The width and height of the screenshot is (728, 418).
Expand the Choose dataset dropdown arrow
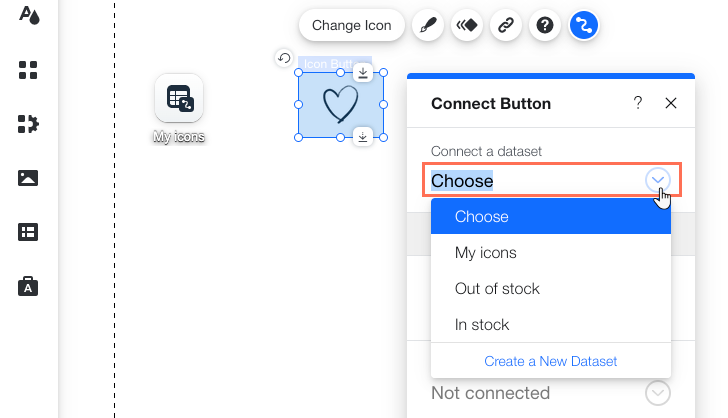pyautogui.click(x=657, y=180)
